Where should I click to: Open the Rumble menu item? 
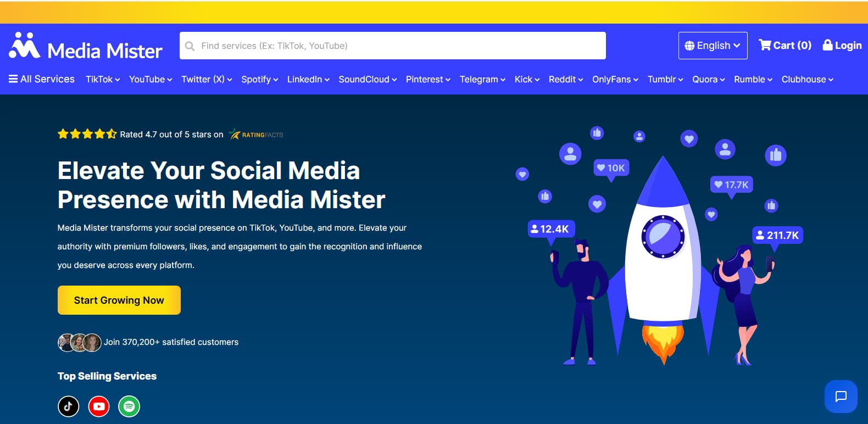753,79
